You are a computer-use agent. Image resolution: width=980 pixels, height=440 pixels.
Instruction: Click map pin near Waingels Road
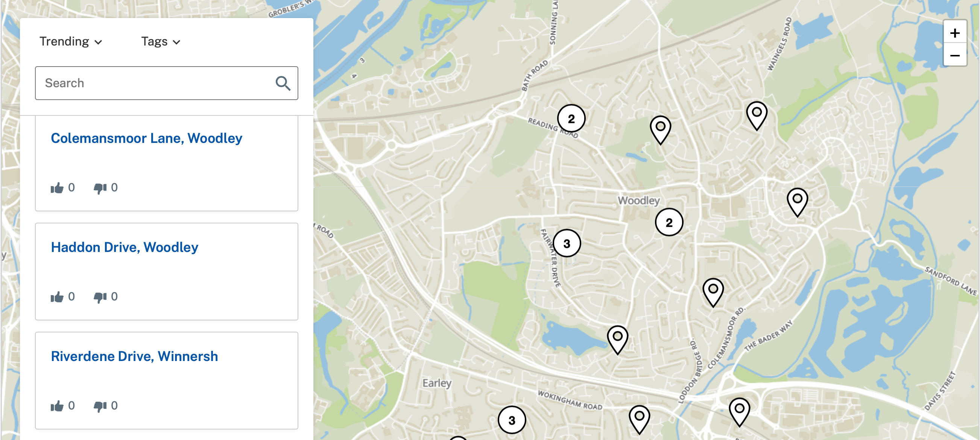coord(756,114)
